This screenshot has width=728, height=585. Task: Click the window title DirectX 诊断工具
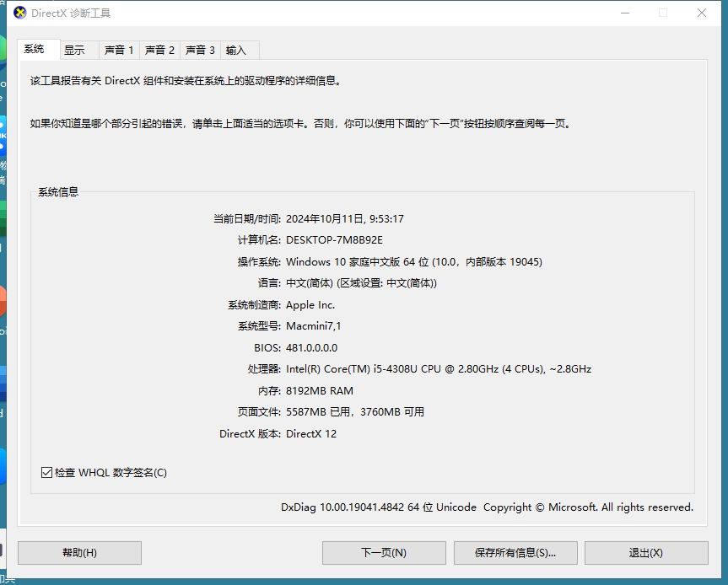tap(71, 13)
